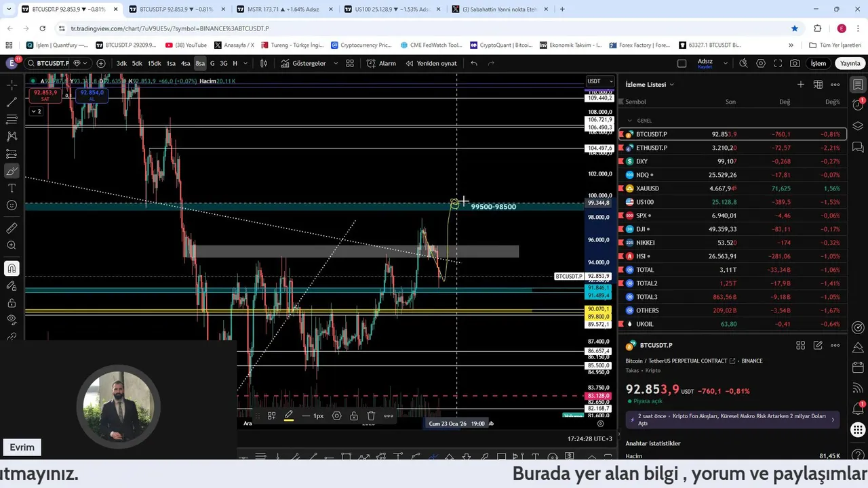Image resolution: width=868 pixels, height=488 pixels.
Task: Select the trend line drawing tool
Action: [12, 102]
